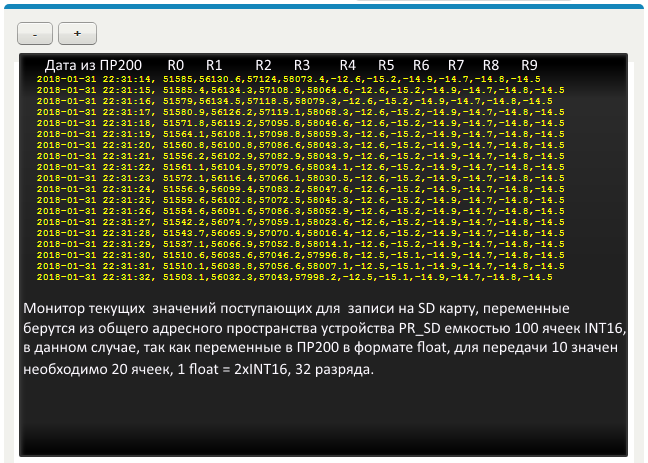Select the log row timestamped 22:31:19
Viewport: 648px width, 463px height.
pos(300,134)
